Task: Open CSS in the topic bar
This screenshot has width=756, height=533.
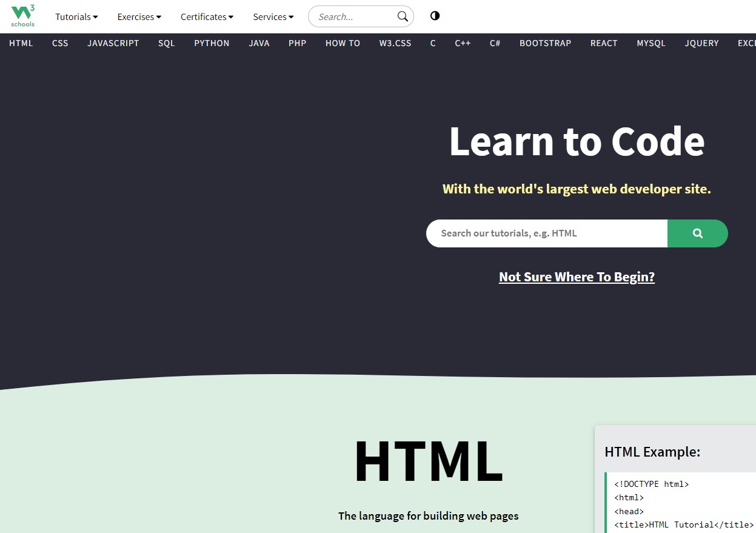Action: point(60,43)
